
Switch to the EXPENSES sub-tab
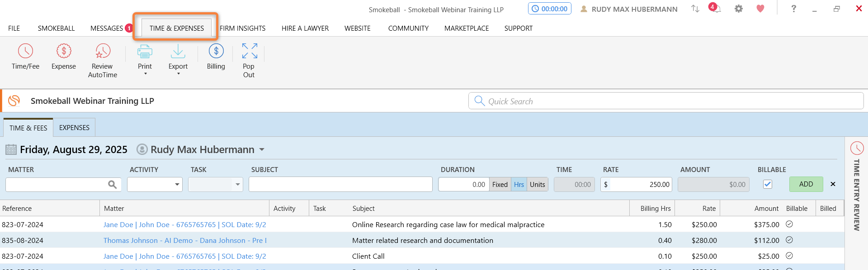point(74,128)
